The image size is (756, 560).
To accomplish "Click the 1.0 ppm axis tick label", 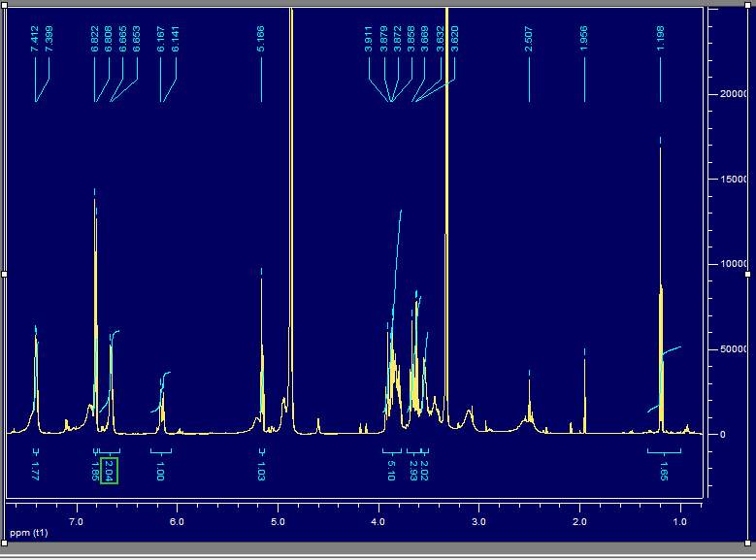I will coord(680,522).
